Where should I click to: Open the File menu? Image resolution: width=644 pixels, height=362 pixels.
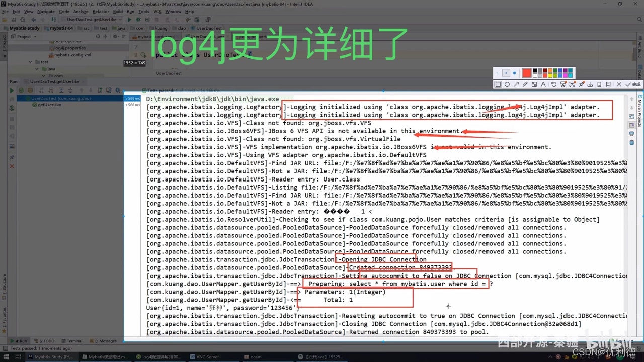(5, 11)
